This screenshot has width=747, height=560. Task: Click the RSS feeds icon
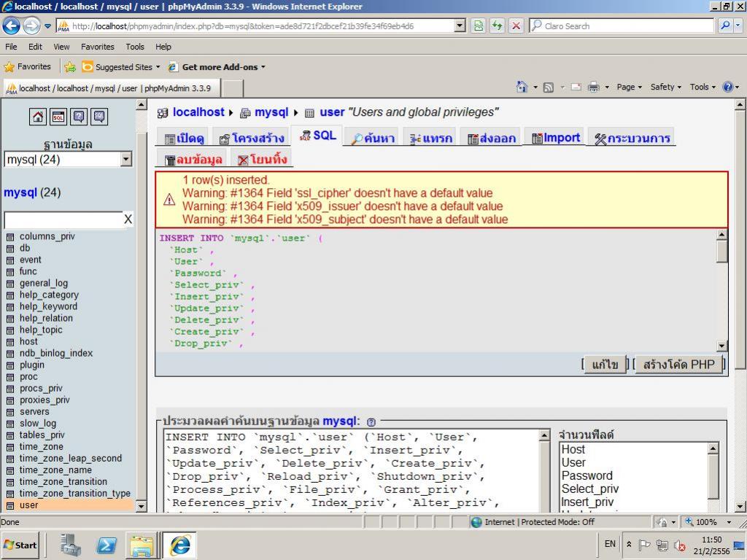pos(549,87)
